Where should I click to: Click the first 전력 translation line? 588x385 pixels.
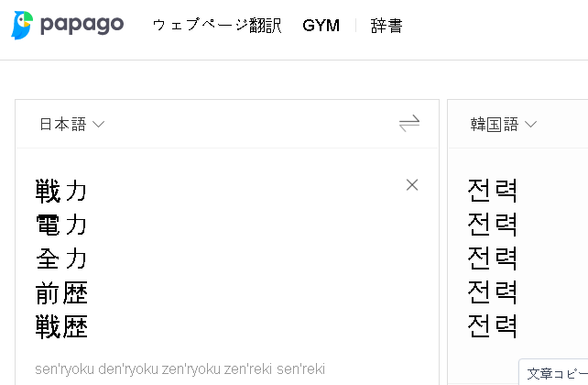pos(493,191)
